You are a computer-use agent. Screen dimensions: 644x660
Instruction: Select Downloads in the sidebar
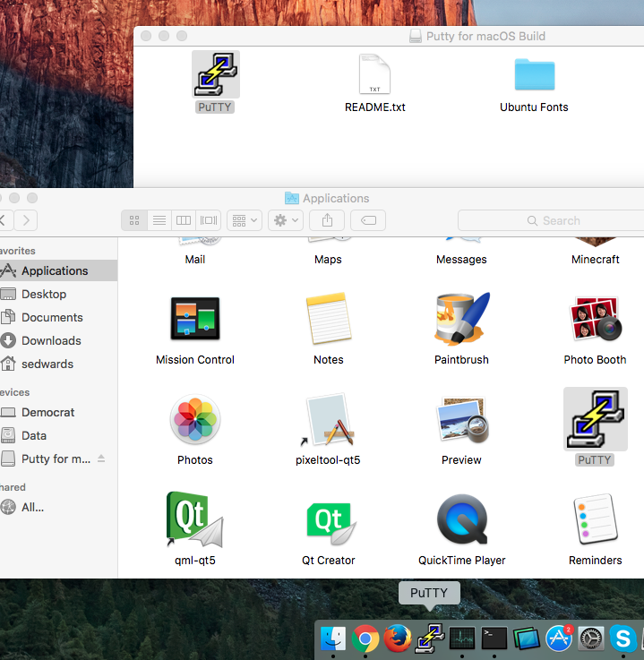pos(51,340)
